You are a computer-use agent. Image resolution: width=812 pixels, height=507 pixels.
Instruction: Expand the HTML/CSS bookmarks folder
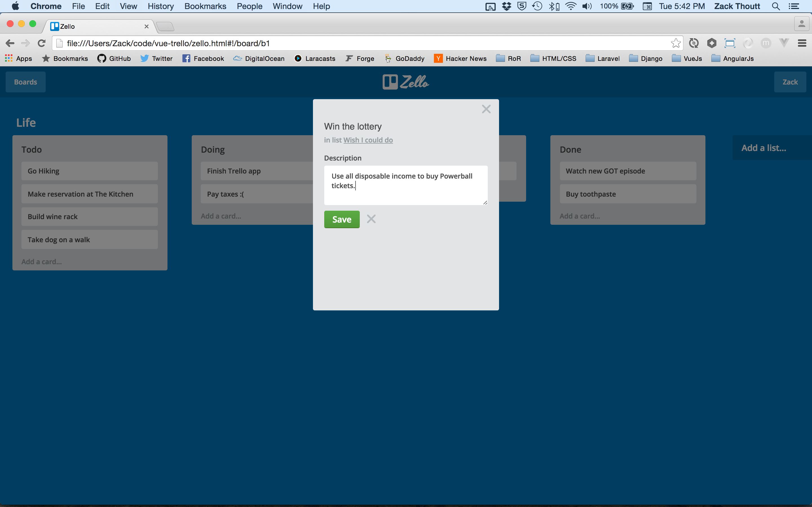[553, 58]
